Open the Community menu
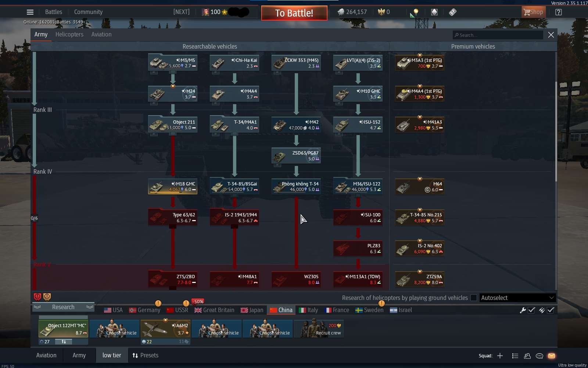The height and width of the screenshot is (368, 588). pyautogui.click(x=88, y=12)
